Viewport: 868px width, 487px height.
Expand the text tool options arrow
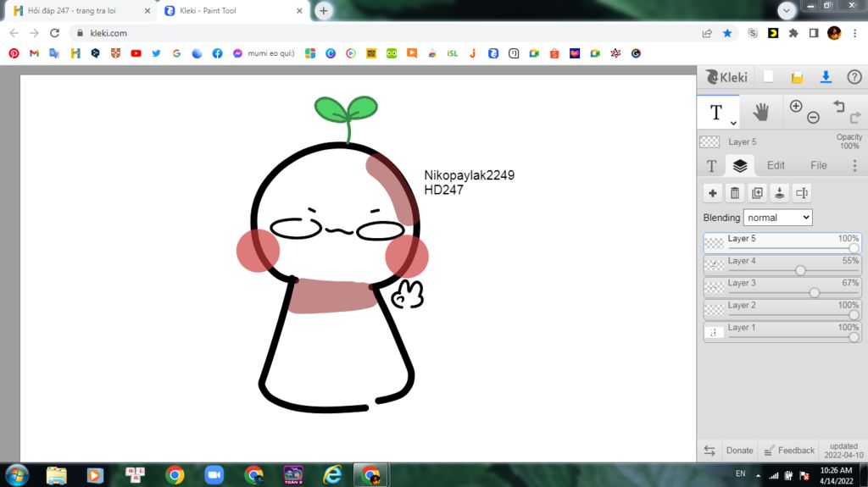[733, 123]
